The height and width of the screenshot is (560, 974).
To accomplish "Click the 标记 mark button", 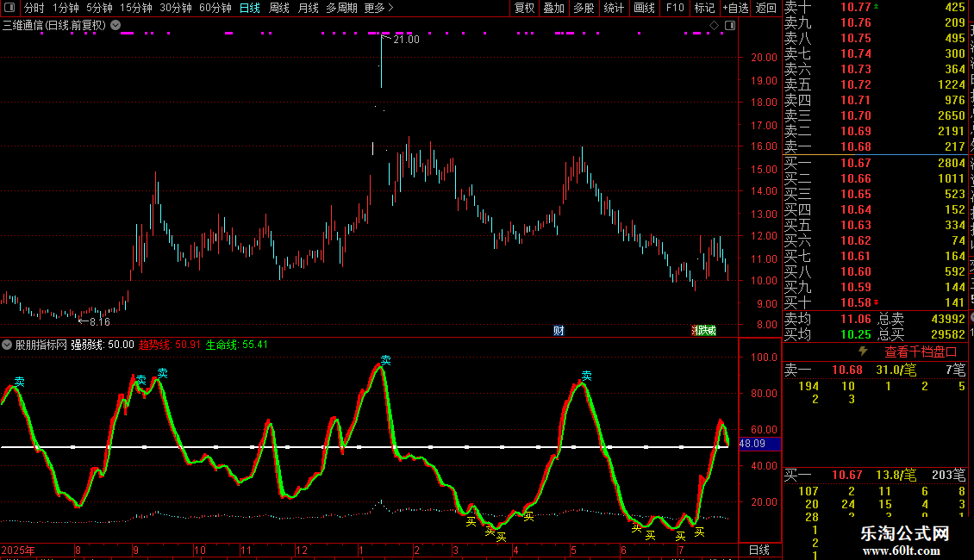I will tap(704, 8).
